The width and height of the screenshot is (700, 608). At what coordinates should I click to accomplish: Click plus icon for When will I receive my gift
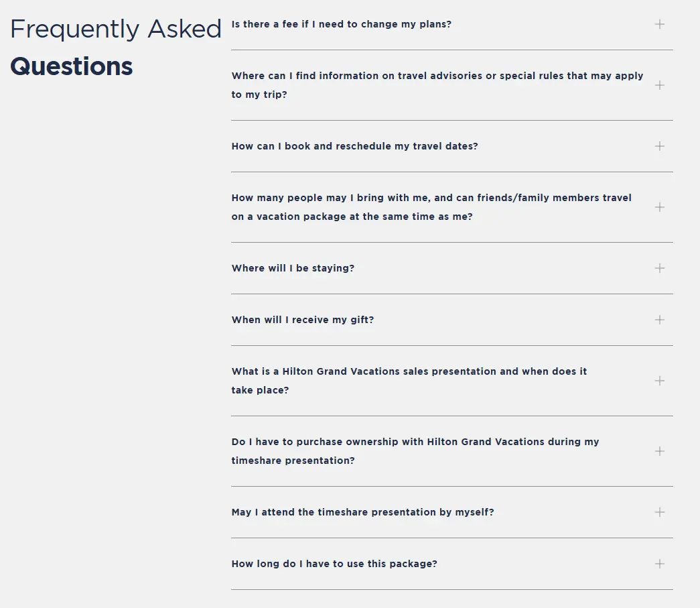659,320
